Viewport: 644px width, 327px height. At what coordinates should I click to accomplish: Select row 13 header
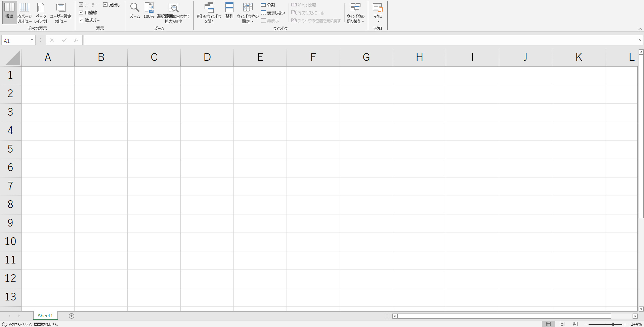coord(10,297)
